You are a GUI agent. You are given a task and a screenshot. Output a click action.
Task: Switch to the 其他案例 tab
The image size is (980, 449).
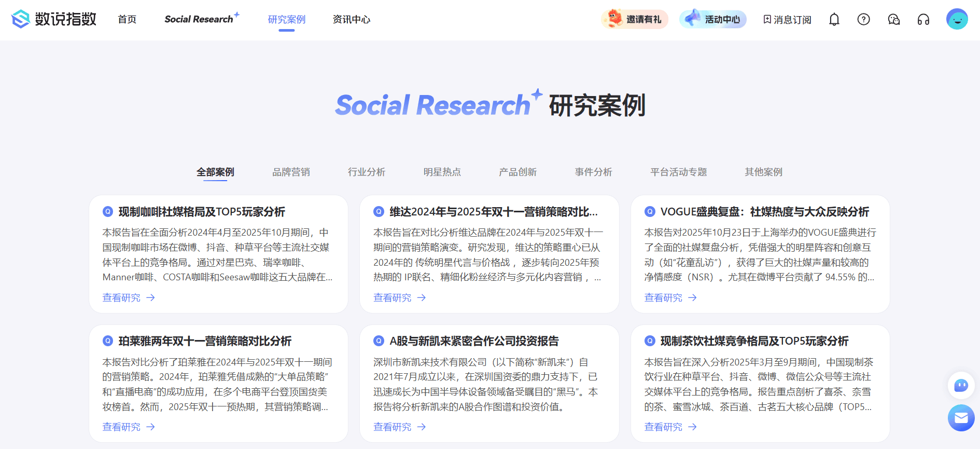(764, 172)
